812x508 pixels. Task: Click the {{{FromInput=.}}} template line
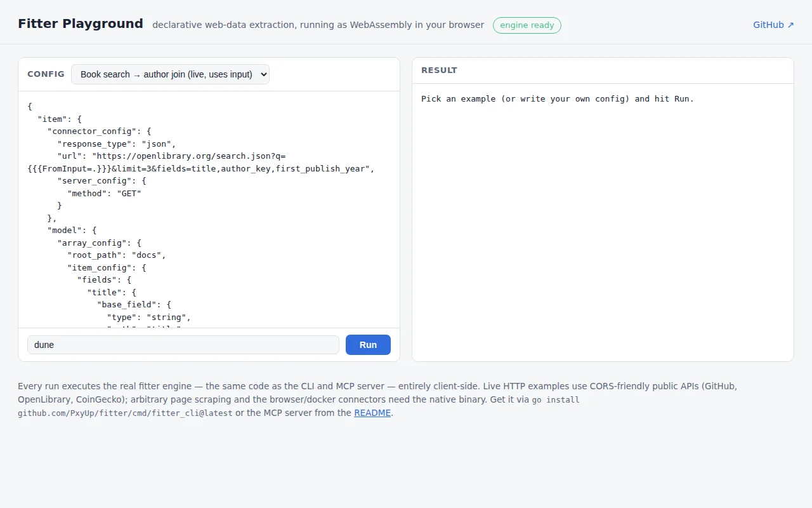[x=201, y=168]
